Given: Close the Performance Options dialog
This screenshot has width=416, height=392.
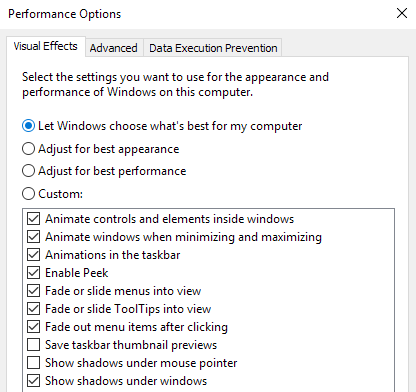Looking at the screenshot, I should click(x=402, y=13).
